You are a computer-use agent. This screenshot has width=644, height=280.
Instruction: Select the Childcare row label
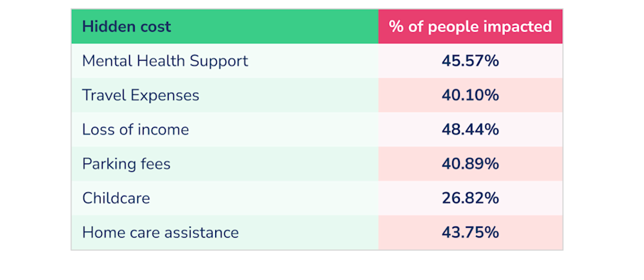pyautogui.click(x=116, y=198)
